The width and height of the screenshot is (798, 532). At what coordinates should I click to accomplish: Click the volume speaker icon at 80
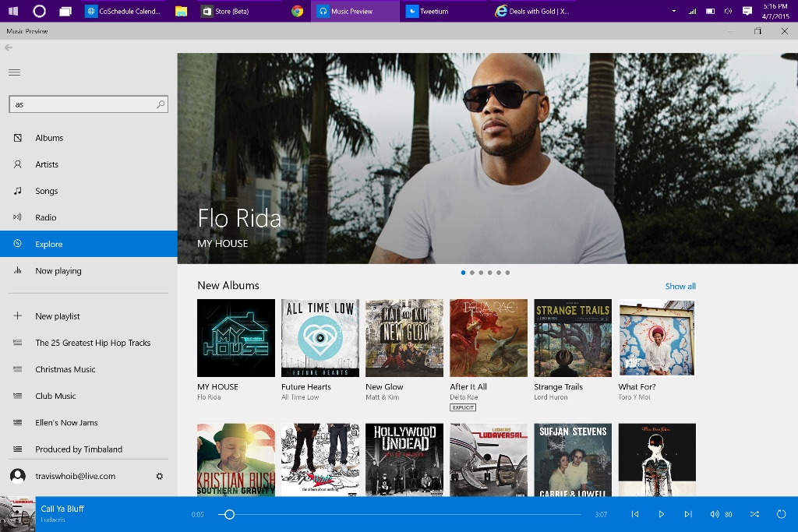(x=715, y=514)
